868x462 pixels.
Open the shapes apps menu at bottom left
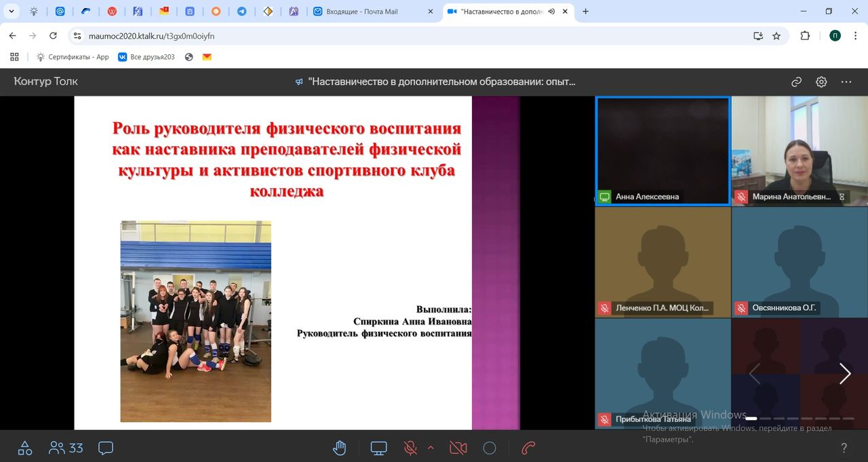coord(25,448)
